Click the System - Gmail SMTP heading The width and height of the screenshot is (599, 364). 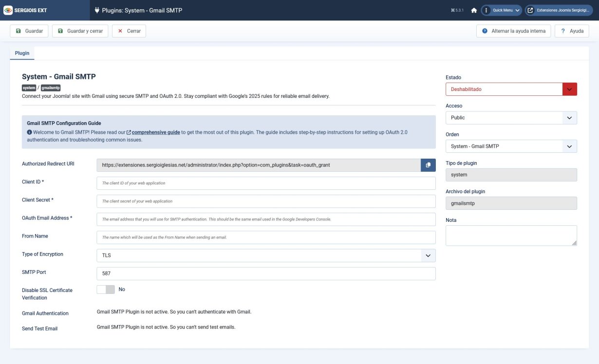click(59, 76)
